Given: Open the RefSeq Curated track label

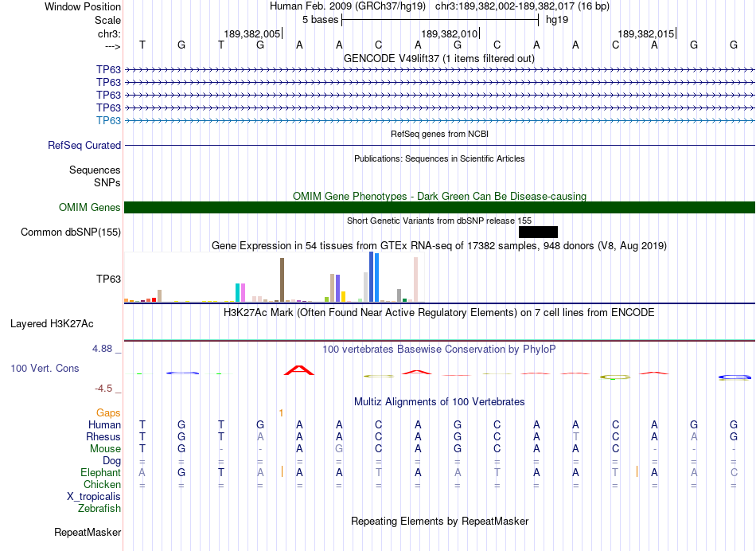Looking at the screenshot, I should (x=84, y=145).
